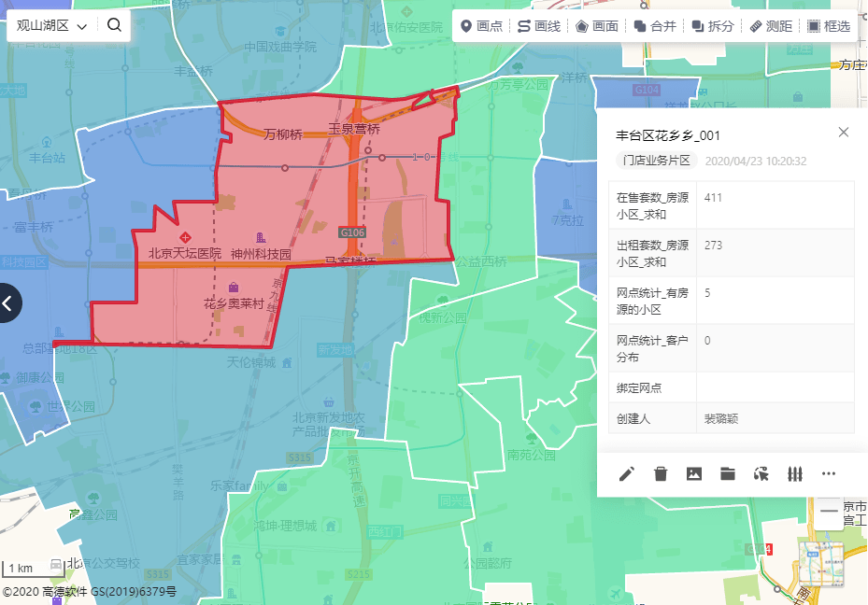The image size is (868, 605).
Task: Click the 玉泉营桥 label on map
Action: point(354,129)
